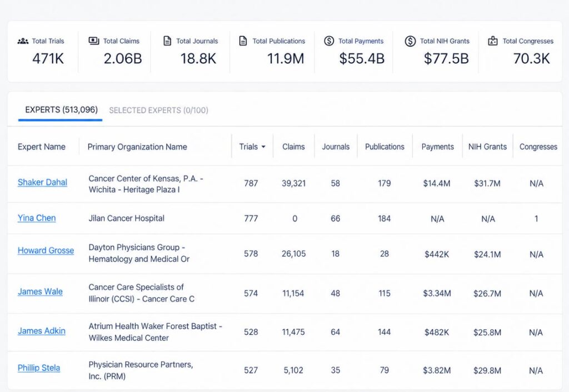Click the Total Payments dollar icon
Image resolution: width=569 pixels, height=392 pixels.
coord(329,41)
